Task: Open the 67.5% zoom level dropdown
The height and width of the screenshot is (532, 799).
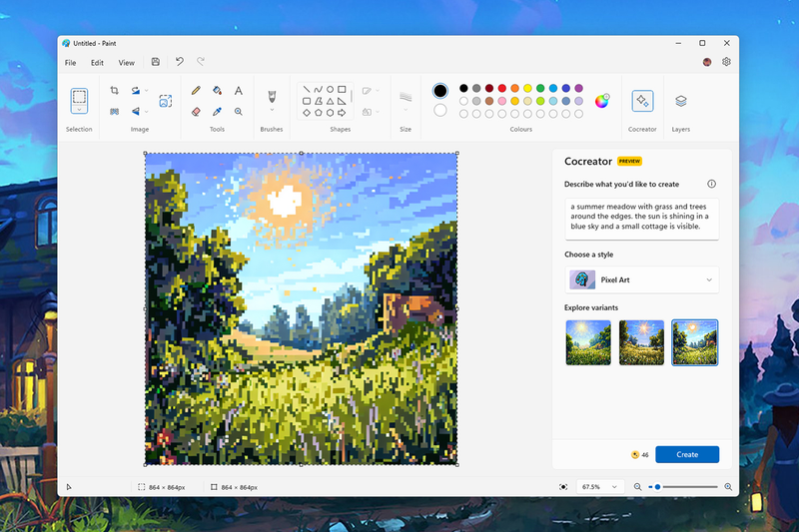Action: [x=599, y=487]
